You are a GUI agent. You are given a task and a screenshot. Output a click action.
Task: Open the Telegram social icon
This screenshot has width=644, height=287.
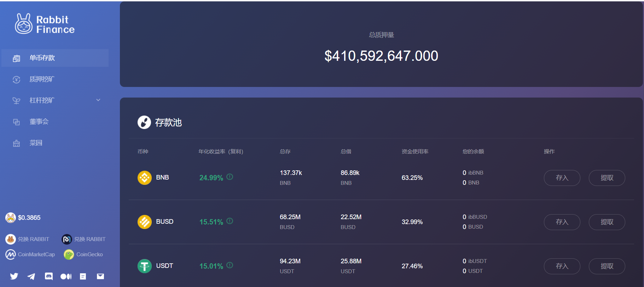point(31,276)
